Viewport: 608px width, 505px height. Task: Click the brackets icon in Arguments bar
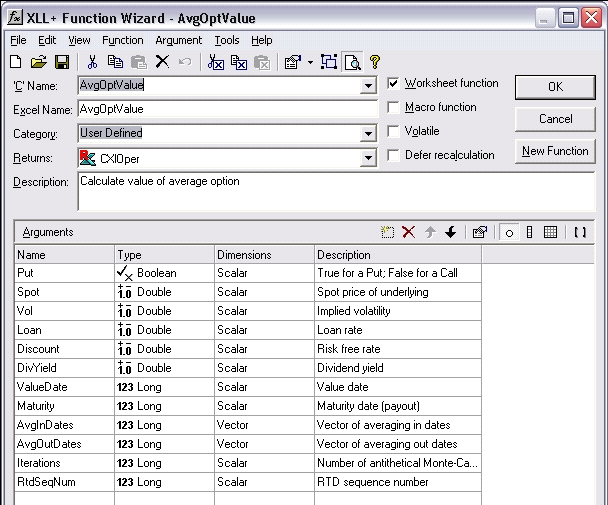point(580,232)
